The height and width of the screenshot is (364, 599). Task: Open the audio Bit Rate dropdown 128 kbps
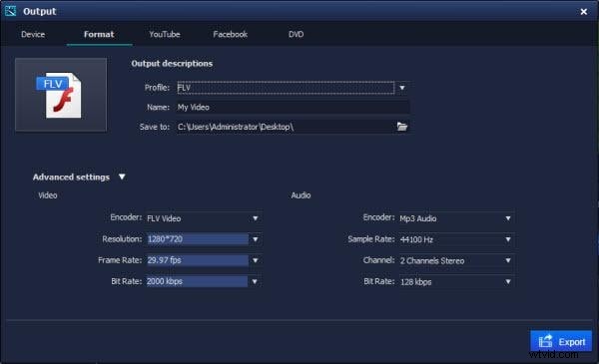pos(456,282)
